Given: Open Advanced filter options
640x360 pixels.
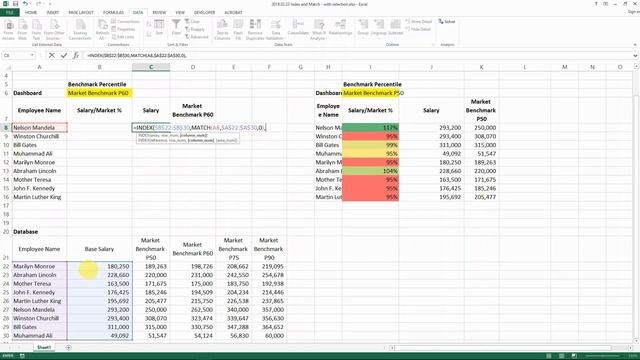Looking at the screenshot, I should [x=196, y=37].
